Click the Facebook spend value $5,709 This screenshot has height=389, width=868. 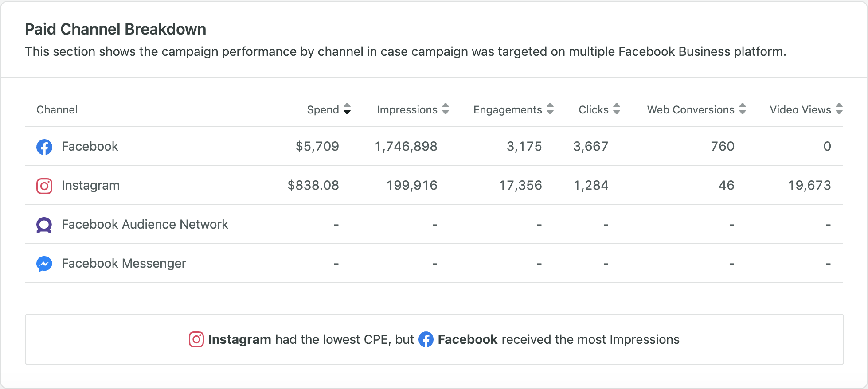tap(317, 147)
